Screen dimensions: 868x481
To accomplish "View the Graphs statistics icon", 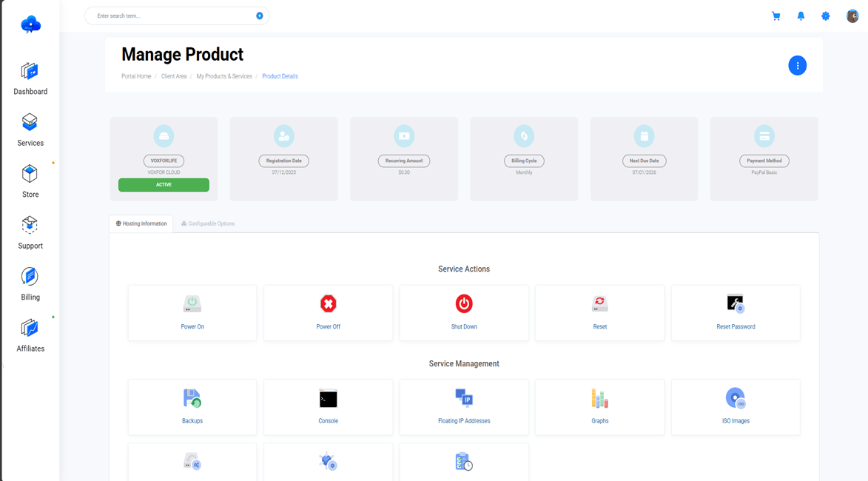I will 599,399.
